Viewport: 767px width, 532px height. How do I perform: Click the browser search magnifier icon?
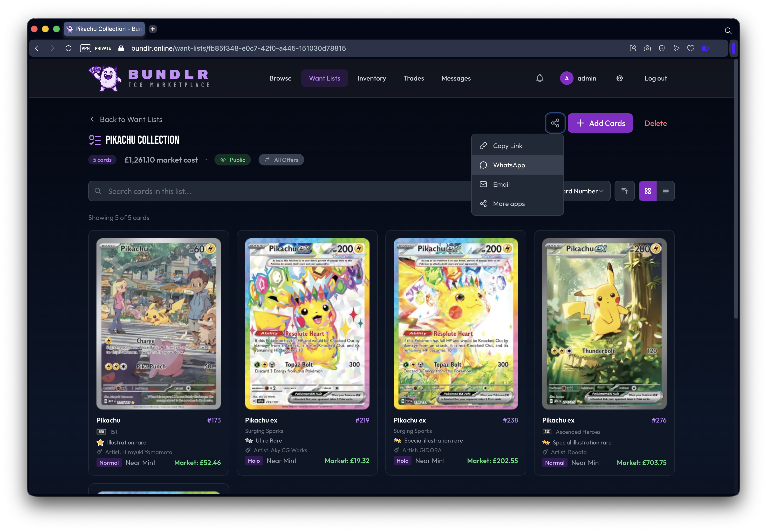click(x=728, y=31)
